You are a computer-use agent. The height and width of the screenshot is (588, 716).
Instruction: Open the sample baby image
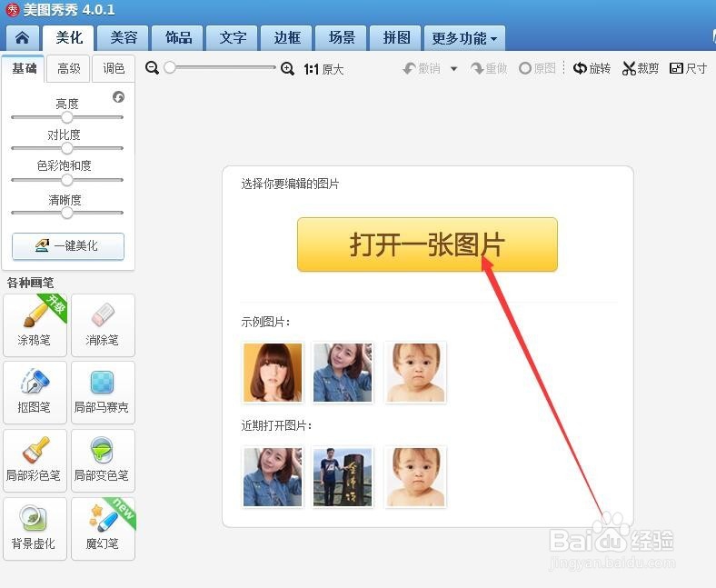(x=415, y=373)
